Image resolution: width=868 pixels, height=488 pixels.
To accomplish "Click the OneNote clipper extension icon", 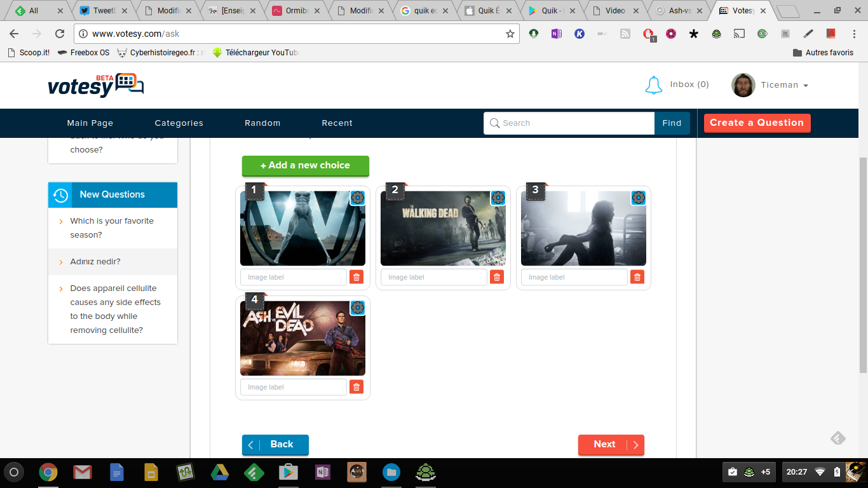I will point(557,34).
